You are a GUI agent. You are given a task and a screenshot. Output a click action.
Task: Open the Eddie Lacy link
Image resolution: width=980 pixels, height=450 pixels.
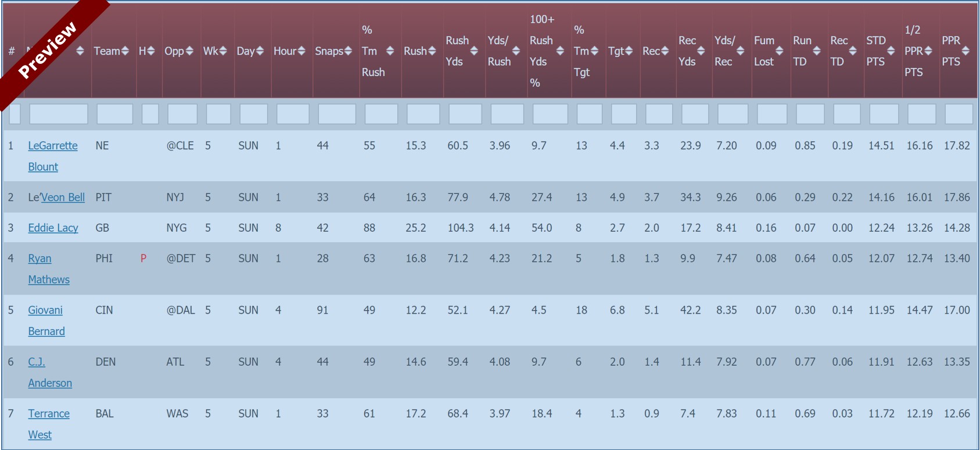coord(53,228)
